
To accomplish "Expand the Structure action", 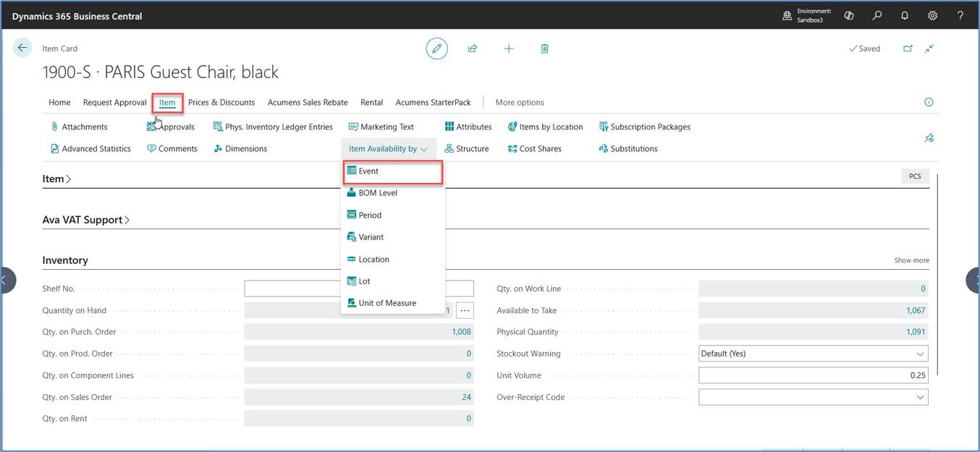I will tap(467, 148).
